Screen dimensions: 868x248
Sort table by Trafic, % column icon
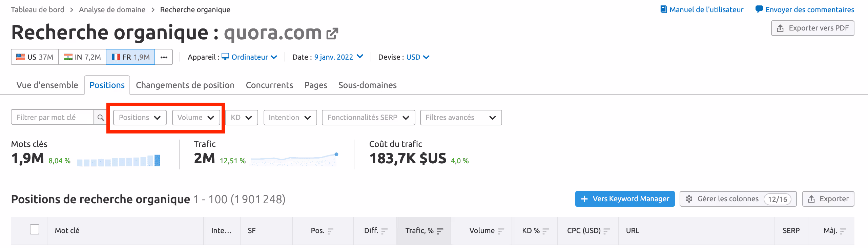point(440,231)
